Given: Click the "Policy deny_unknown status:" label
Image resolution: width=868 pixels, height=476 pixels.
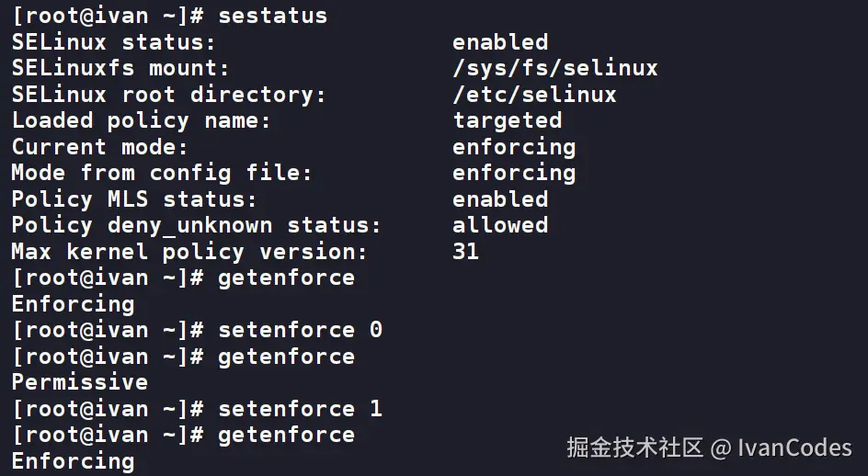Looking at the screenshot, I should (x=196, y=225).
